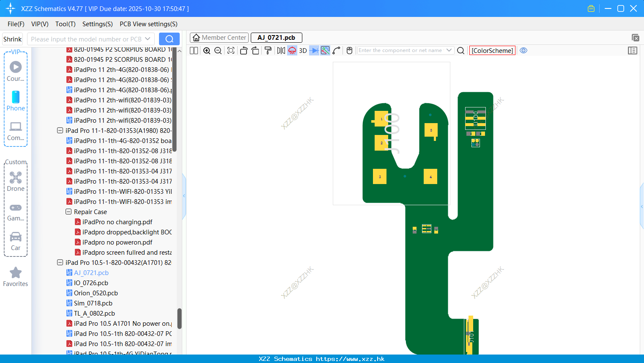
Task: Open iPadpro screen fullred repair case
Action: coord(127,252)
